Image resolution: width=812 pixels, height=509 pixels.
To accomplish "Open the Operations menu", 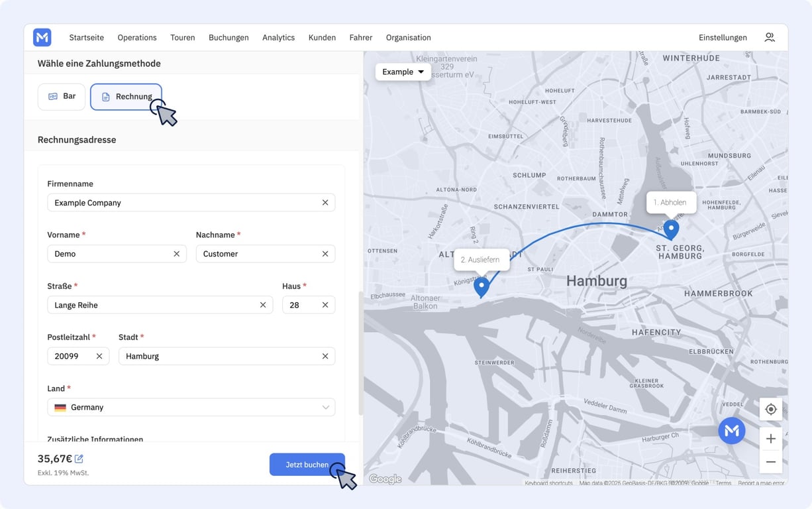I will tap(137, 38).
